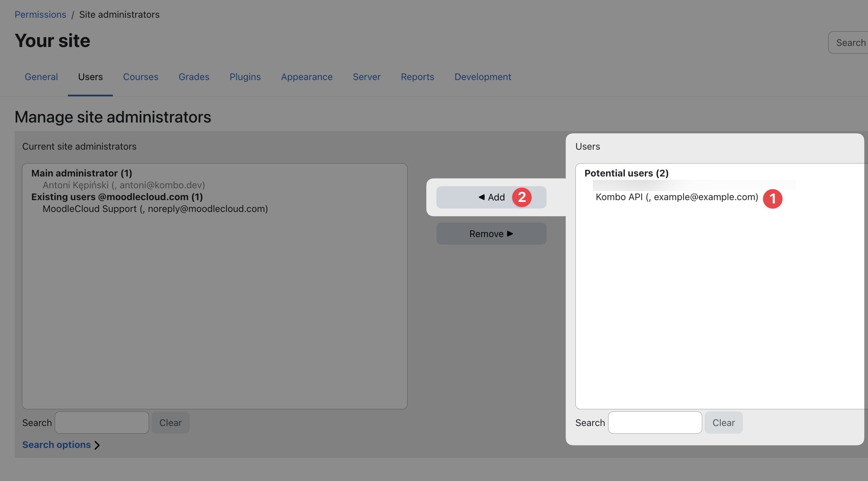Viewport: 868px width, 481px height.
Task: Click the top-right site Search box
Action: point(850,42)
